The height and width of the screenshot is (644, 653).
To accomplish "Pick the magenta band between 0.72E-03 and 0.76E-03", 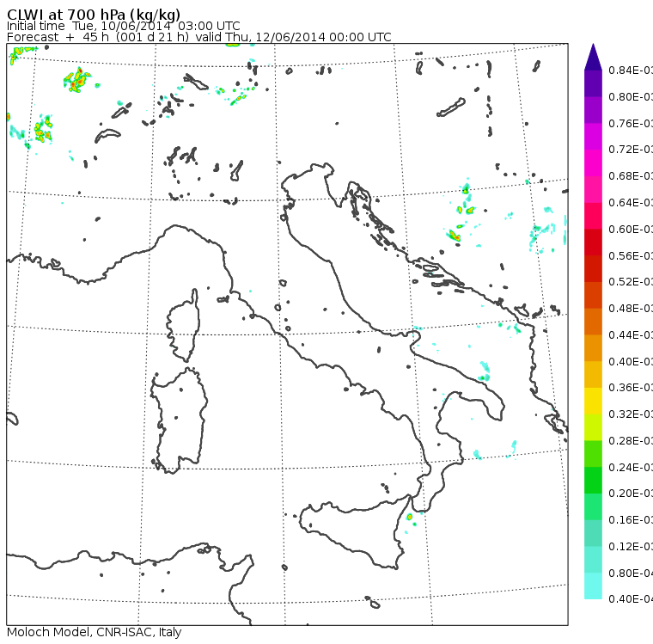I will (x=593, y=137).
